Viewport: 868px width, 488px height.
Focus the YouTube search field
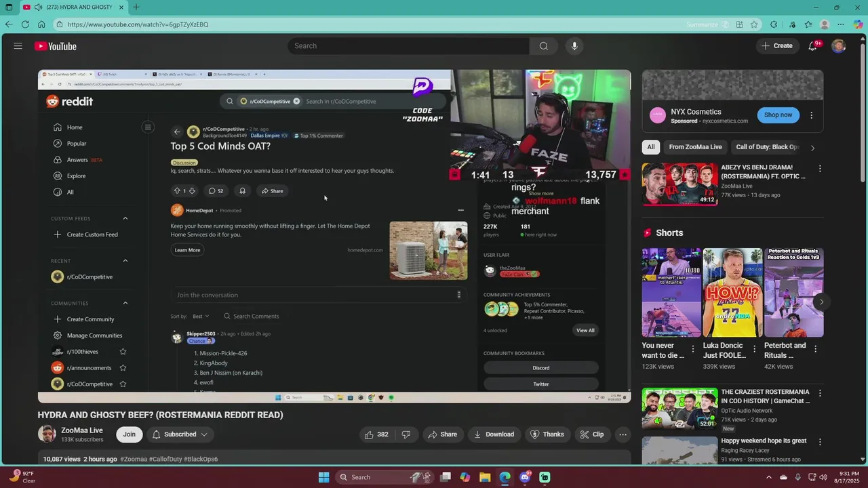coord(409,46)
